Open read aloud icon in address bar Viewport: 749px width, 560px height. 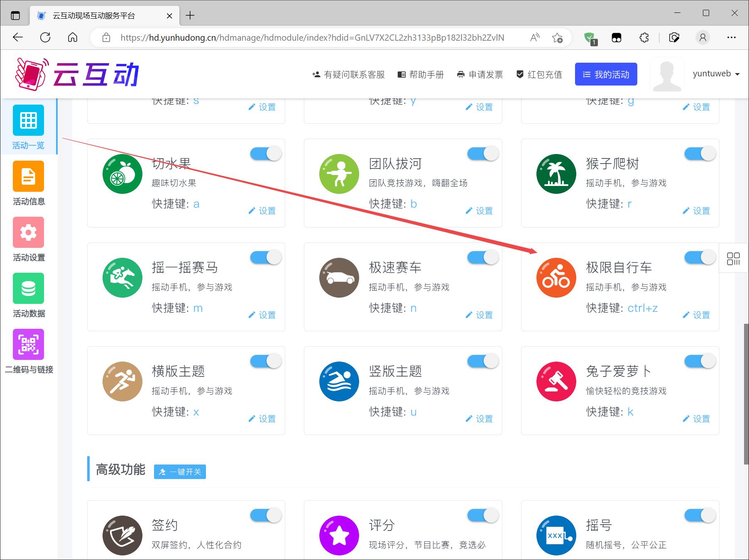pos(535,38)
